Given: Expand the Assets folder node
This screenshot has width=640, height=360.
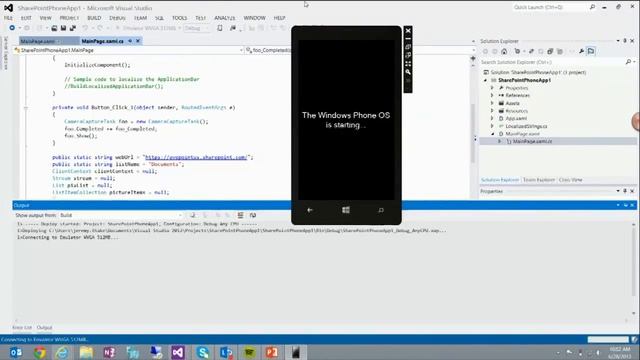Looking at the screenshot, I should [492, 103].
